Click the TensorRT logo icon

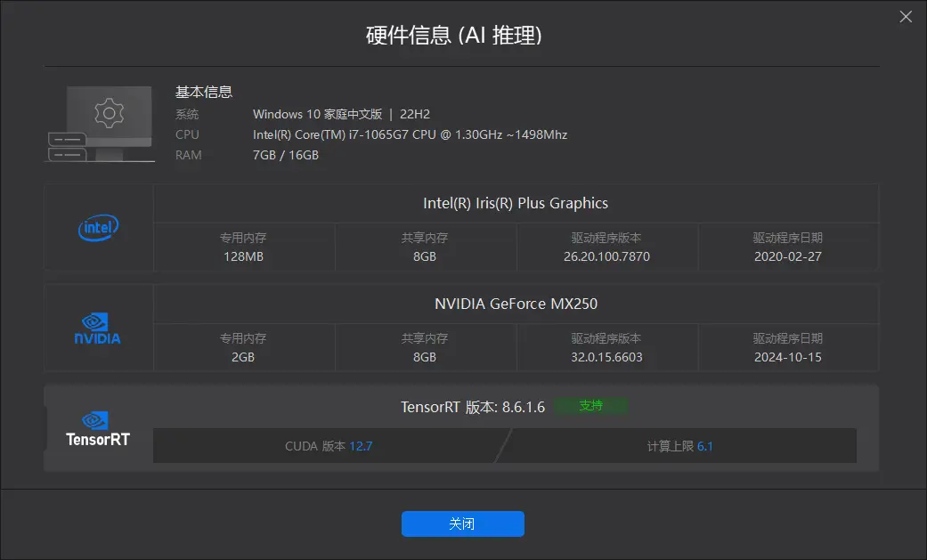(98, 428)
